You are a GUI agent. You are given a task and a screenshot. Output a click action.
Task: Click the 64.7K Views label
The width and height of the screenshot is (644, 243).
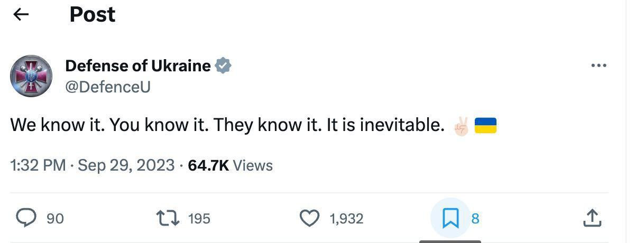pos(231,165)
